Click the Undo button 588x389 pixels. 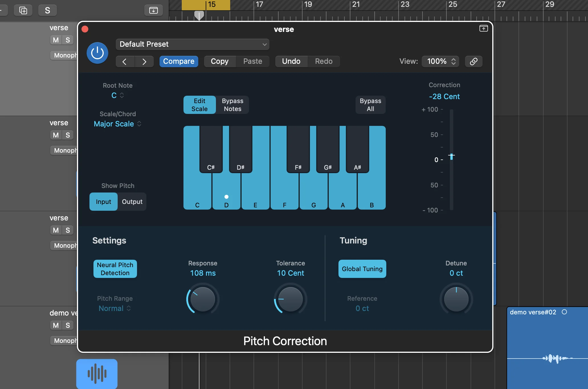[x=291, y=61]
